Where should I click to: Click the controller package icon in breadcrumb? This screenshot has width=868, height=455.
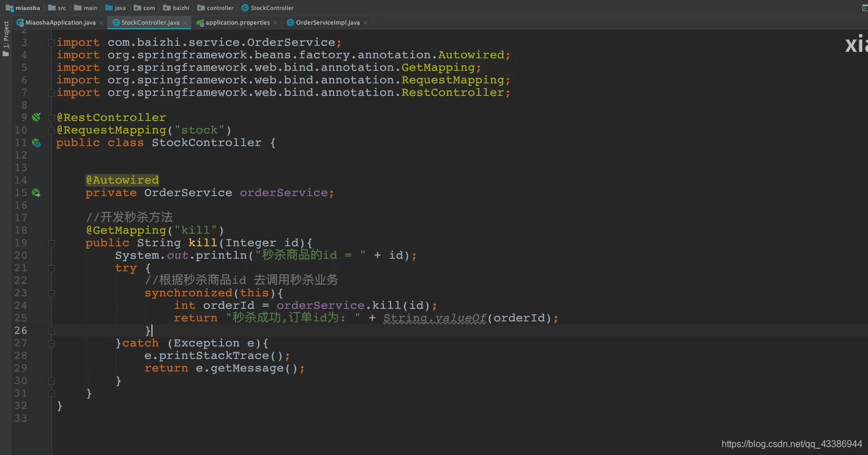pos(201,8)
